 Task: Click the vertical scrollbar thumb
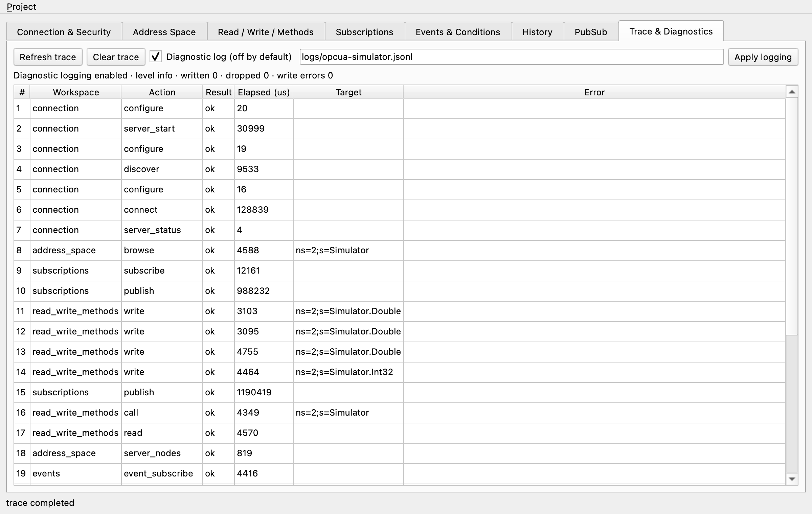click(792, 216)
